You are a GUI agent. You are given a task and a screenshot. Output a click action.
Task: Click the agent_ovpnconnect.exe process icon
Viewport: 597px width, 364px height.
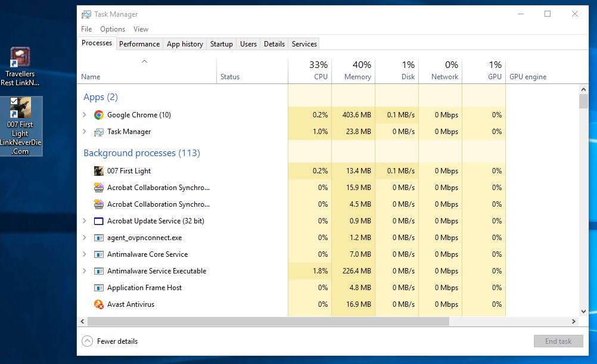[99, 238]
